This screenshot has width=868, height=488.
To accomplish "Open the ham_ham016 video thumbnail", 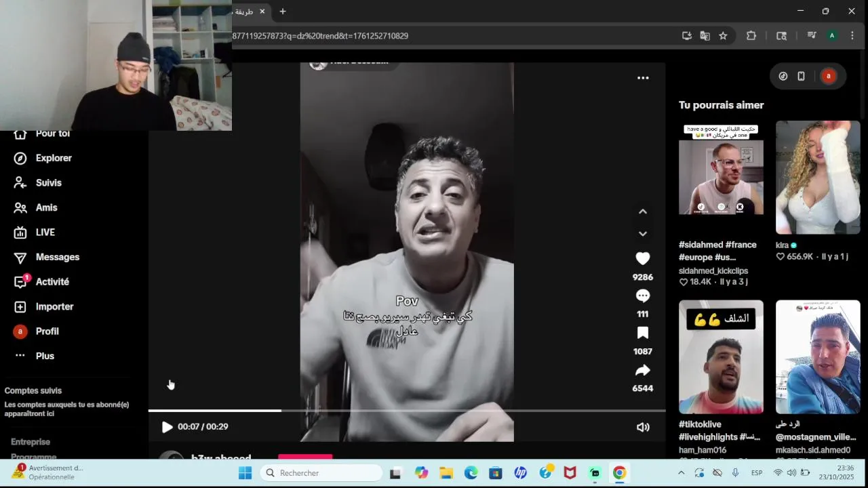I will point(721,357).
